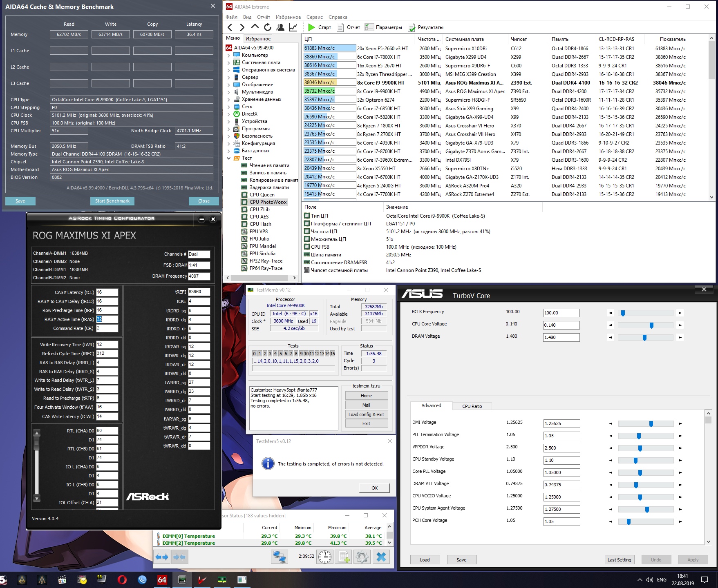This screenshot has height=588, width=718.
Task: Go forward using AIDA64 toolbar right arrow
Action: point(242,27)
